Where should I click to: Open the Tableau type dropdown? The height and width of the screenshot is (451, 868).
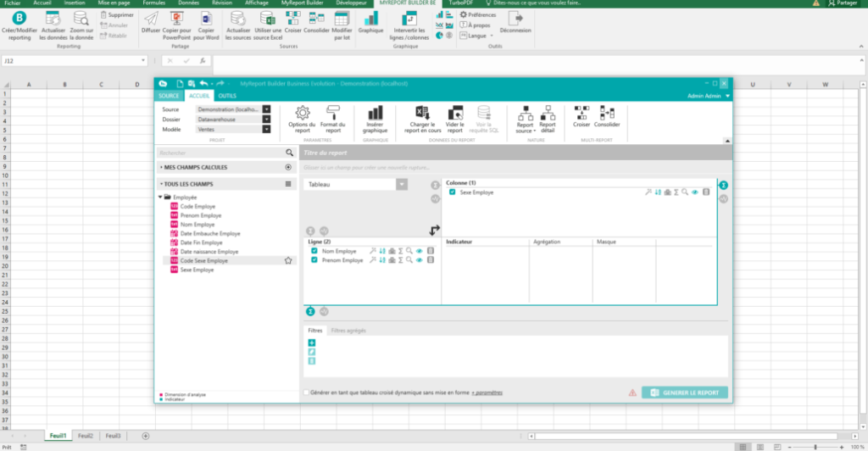click(402, 184)
